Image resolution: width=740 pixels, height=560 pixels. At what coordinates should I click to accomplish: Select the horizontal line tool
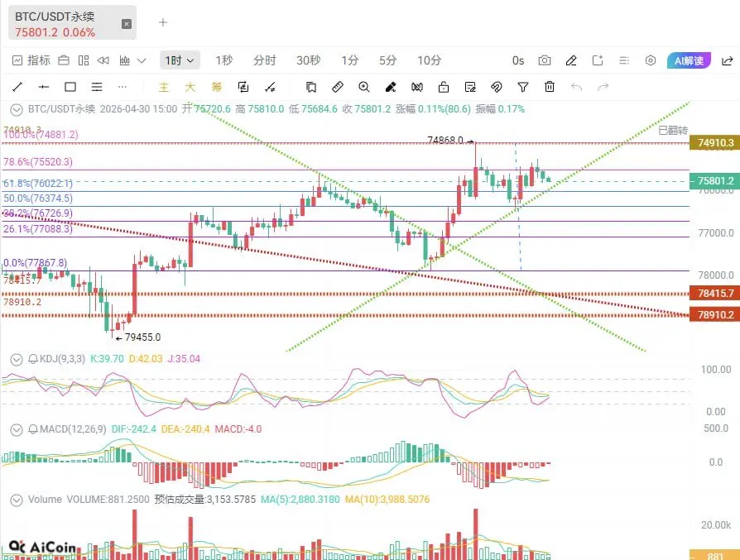[44, 87]
